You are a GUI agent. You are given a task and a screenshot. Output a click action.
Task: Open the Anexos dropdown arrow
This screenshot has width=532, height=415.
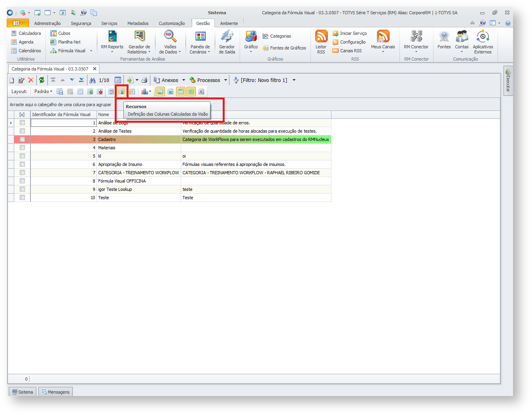pos(184,80)
